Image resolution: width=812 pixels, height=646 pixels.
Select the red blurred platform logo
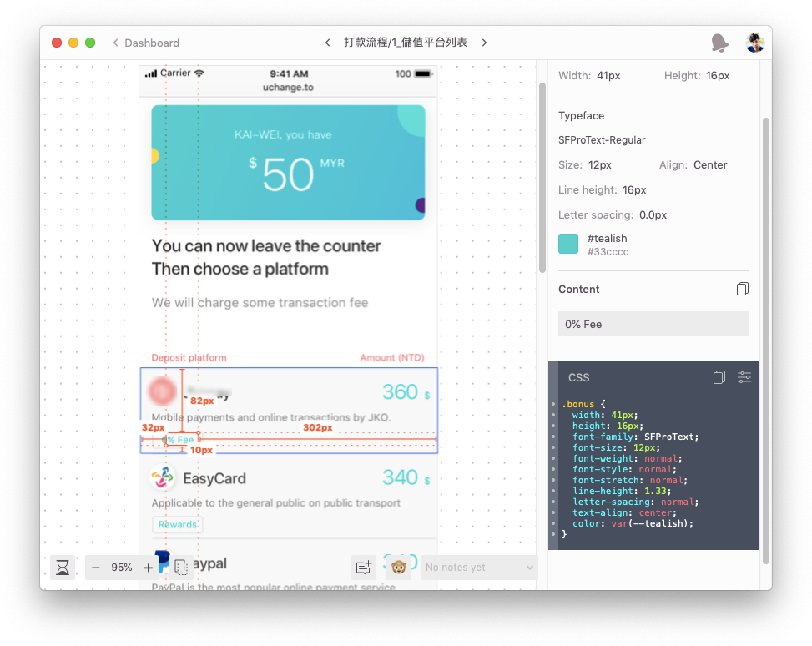point(162,391)
